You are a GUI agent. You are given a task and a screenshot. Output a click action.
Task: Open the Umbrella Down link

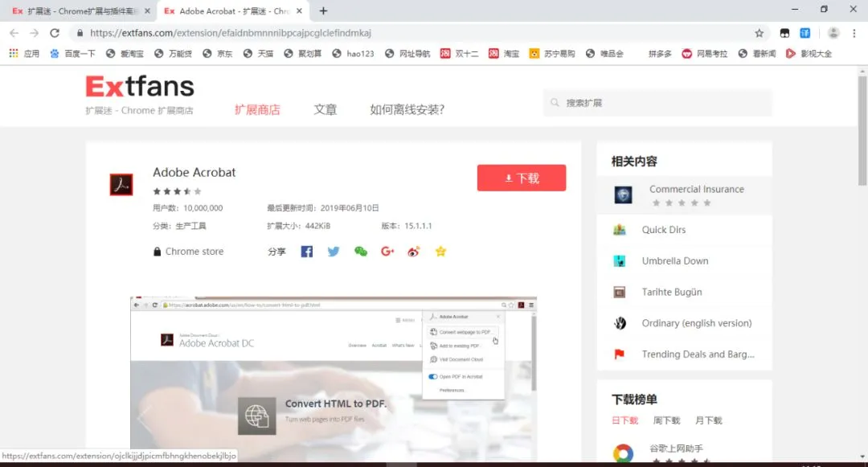click(x=675, y=260)
